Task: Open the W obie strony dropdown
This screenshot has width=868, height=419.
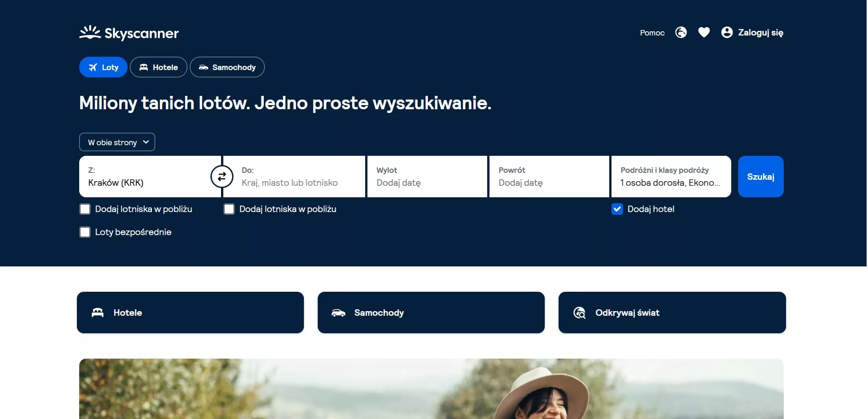Action: (117, 142)
